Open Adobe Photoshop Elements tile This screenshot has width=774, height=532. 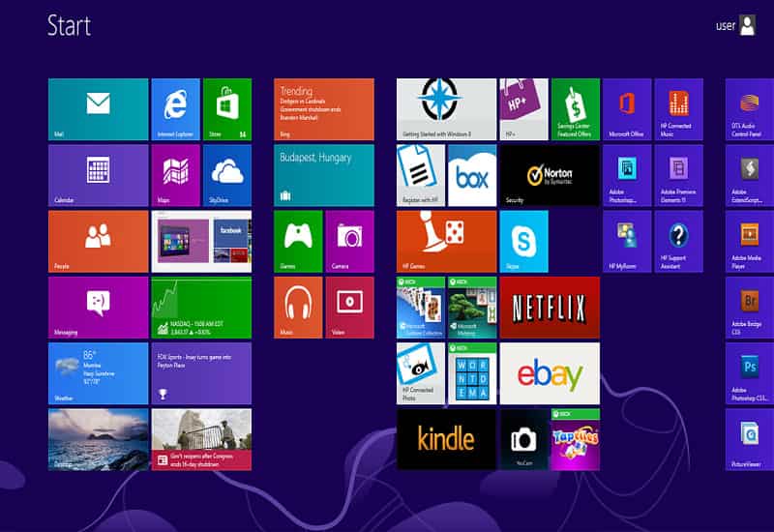[x=627, y=175]
